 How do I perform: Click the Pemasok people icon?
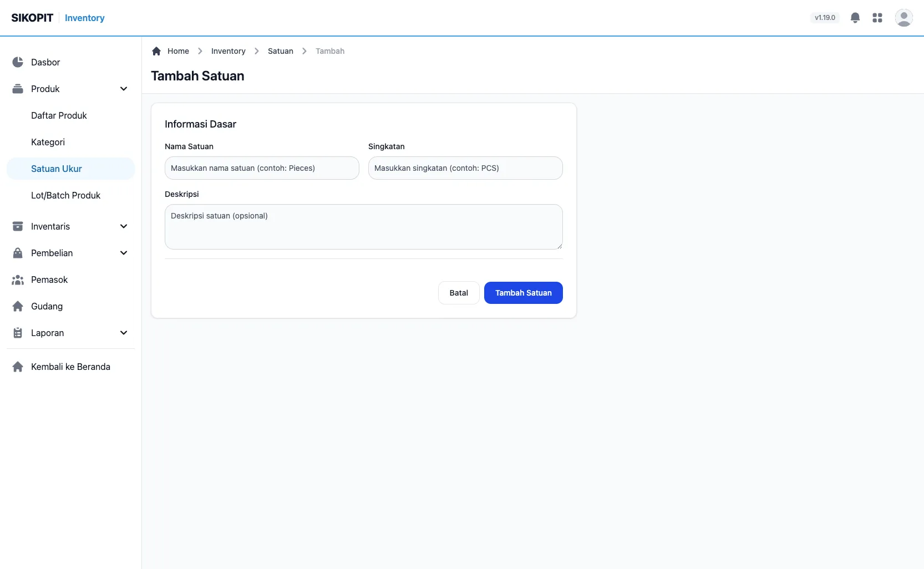(18, 280)
